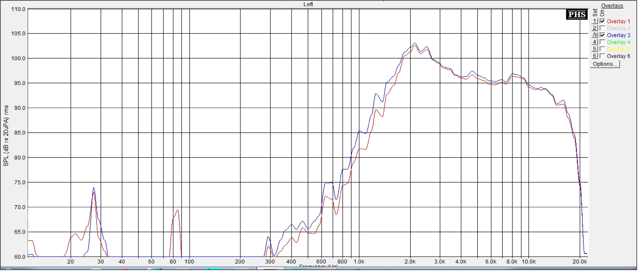Screen dimensions: 644x277
Task: Click the "3.0k" frequency axis tick label
Action: (440, 261)
